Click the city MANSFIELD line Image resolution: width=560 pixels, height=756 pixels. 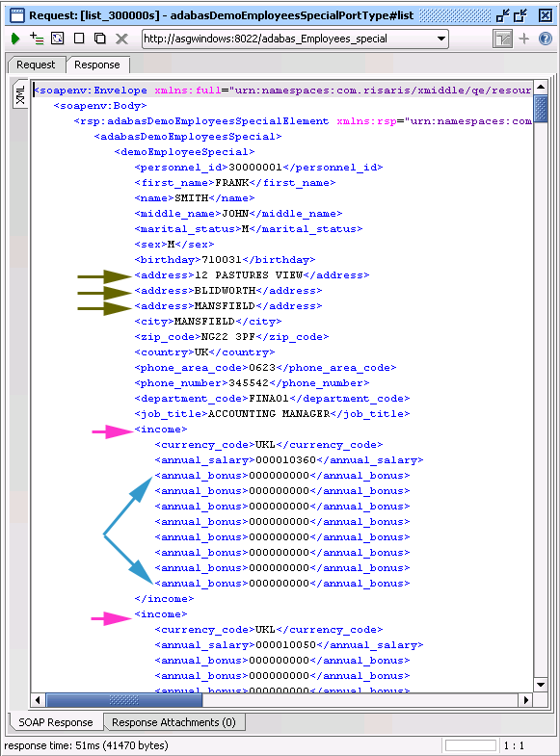pos(208,322)
